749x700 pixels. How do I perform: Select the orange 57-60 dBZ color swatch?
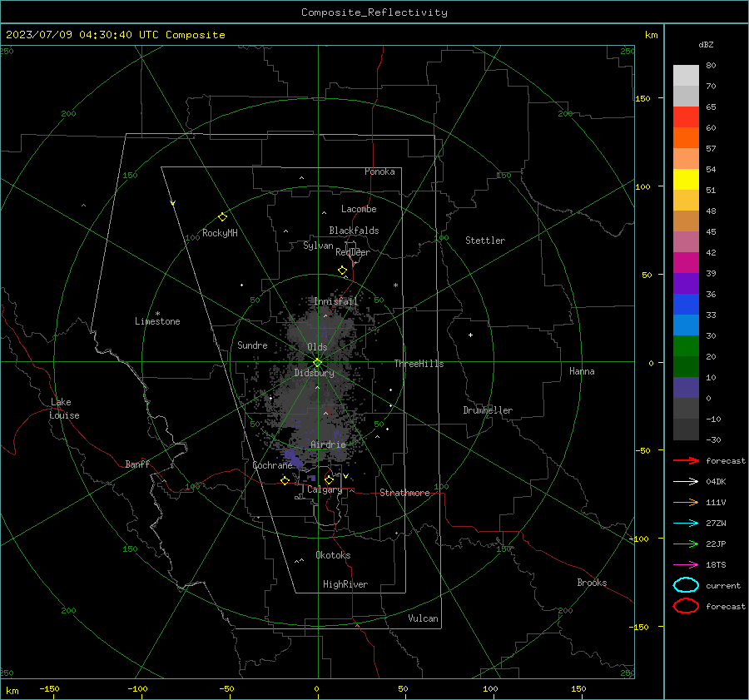click(686, 138)
